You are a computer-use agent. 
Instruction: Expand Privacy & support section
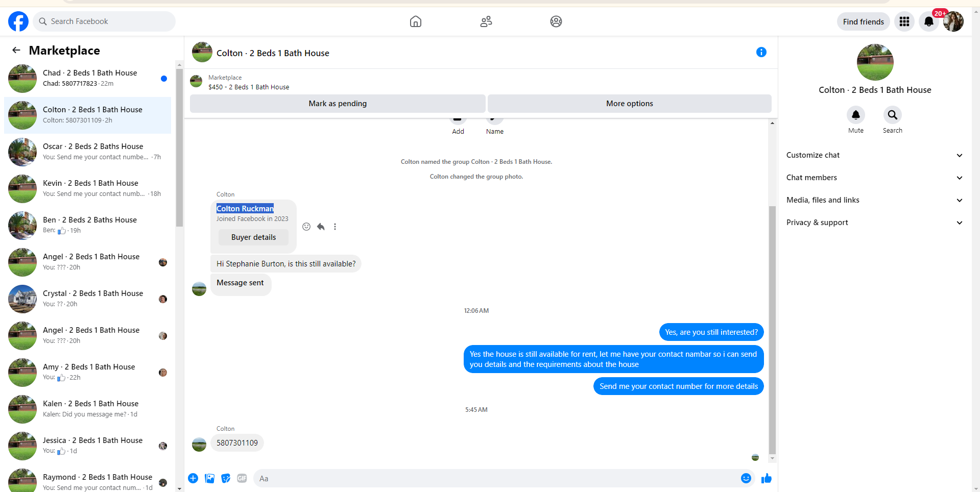[x=875, y=223]
